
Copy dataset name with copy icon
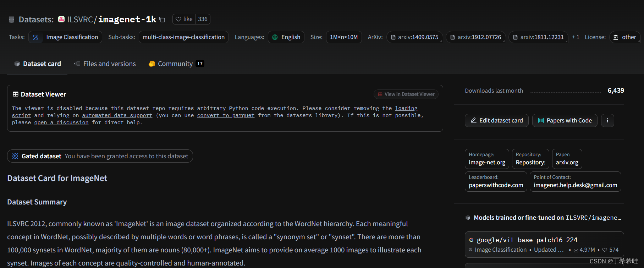coord(162,20)
